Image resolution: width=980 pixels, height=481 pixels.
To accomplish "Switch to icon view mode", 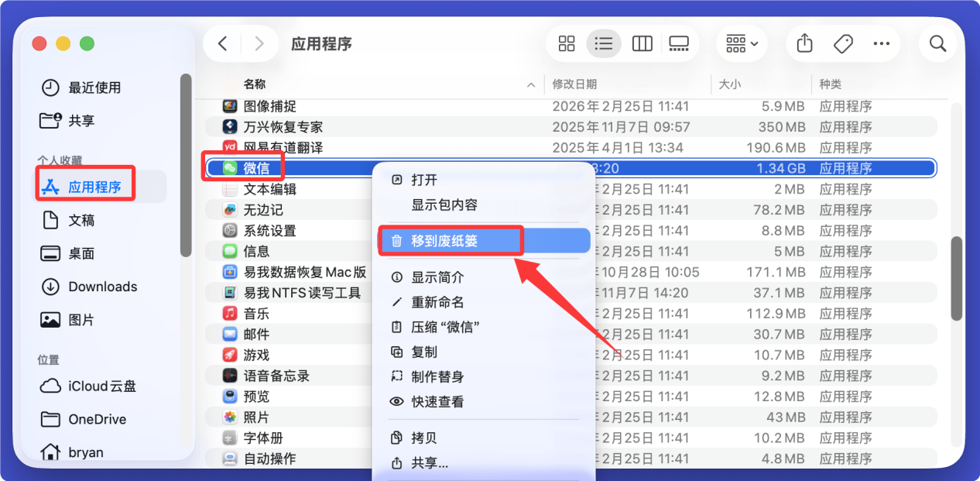I will point(566,43).
